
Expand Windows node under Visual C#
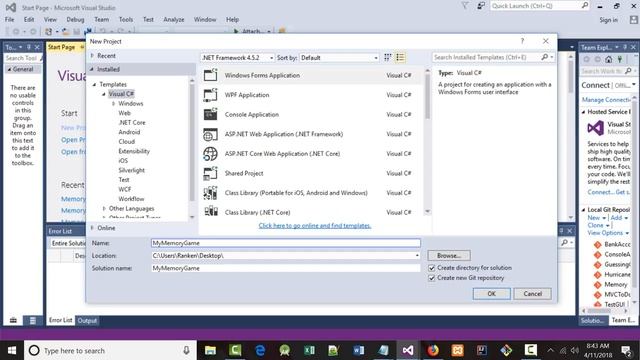113,104
